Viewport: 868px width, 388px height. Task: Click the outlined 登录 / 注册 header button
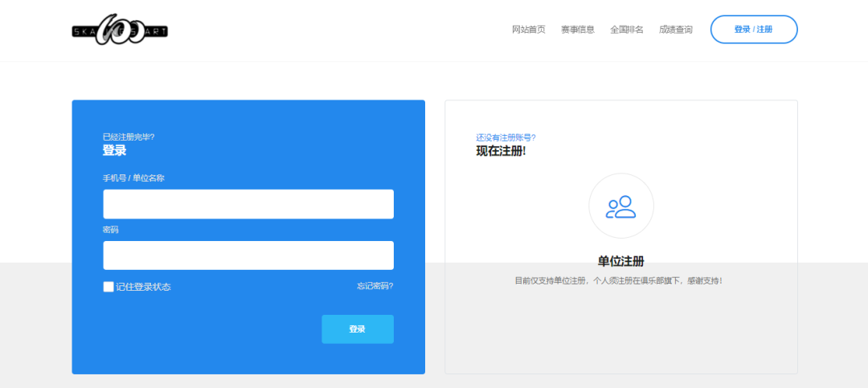pyautogui.click(x=753, y=30)
